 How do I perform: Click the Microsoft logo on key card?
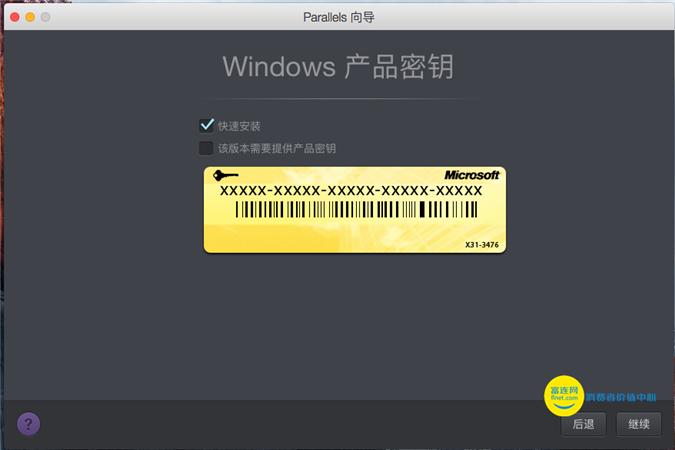tap(472, 175)
